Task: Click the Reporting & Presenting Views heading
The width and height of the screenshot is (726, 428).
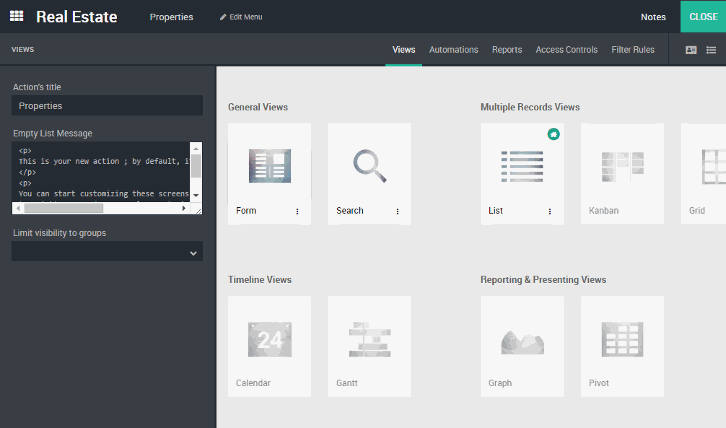Action: tap(543, 280)
